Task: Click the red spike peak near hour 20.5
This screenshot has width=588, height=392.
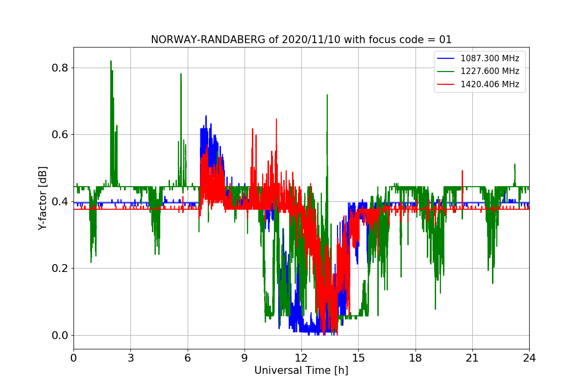Action: 462,171
